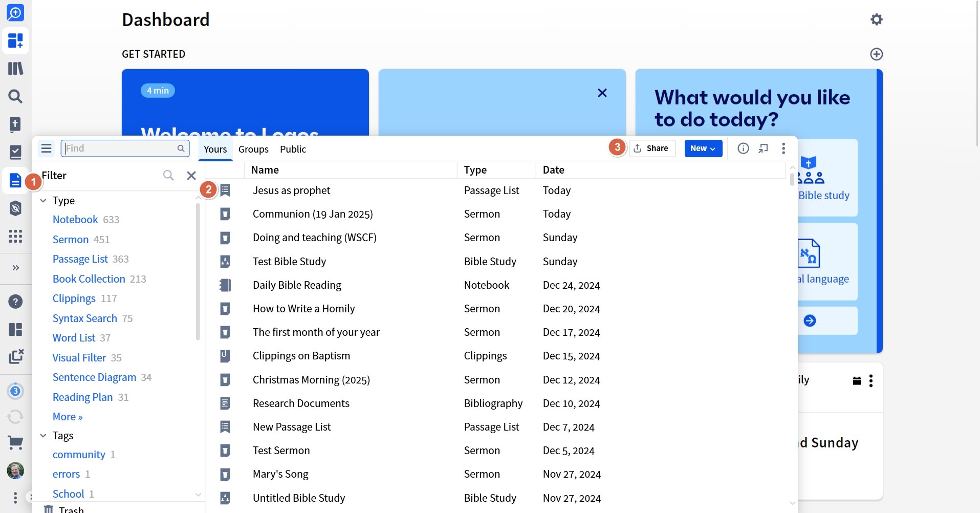Open the Logos app icon at top

pyautogui.click(x=15, y=13)
